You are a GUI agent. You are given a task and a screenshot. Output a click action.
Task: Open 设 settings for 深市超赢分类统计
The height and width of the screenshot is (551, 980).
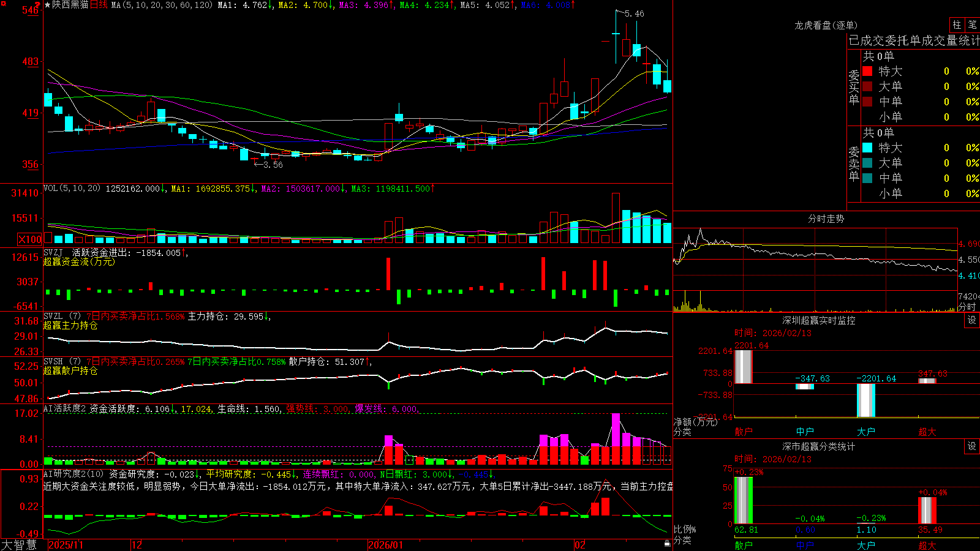[x=972, y=446]
